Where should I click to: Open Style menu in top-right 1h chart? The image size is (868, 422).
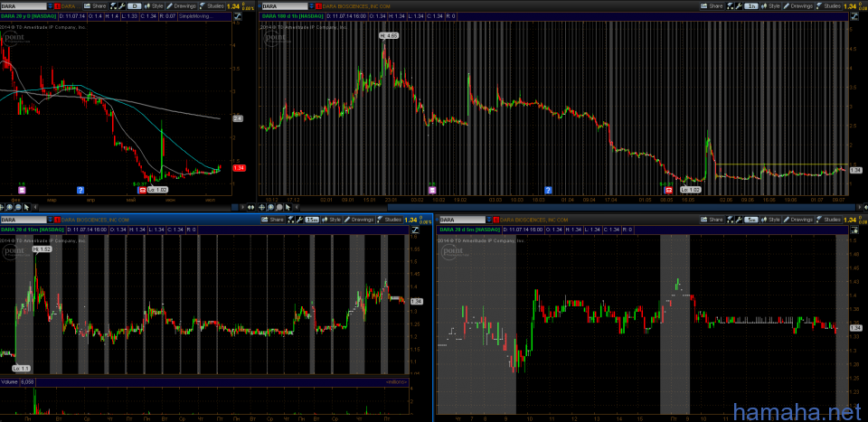tap(770, 6)
